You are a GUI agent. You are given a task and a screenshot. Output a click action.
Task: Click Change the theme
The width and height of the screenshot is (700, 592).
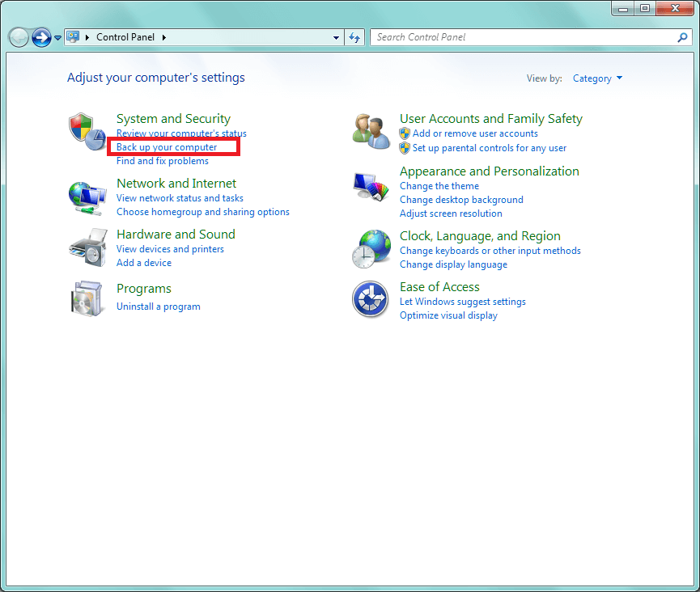coord(439,186)
